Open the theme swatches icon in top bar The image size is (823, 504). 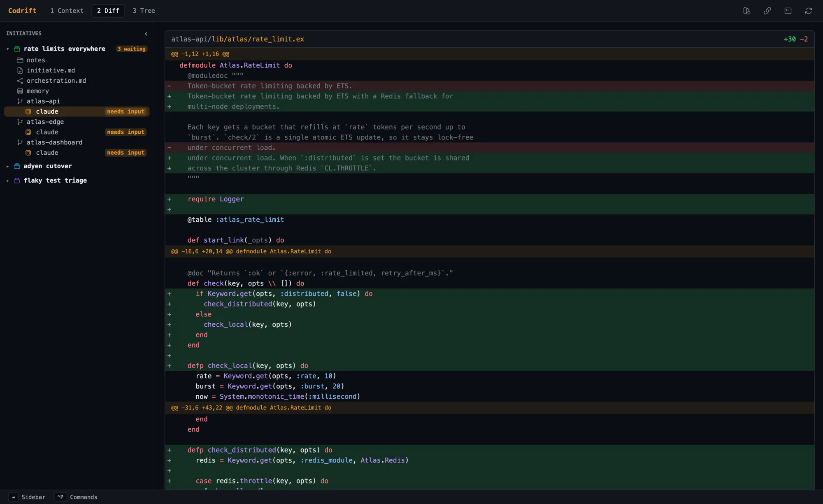point(747,11)
